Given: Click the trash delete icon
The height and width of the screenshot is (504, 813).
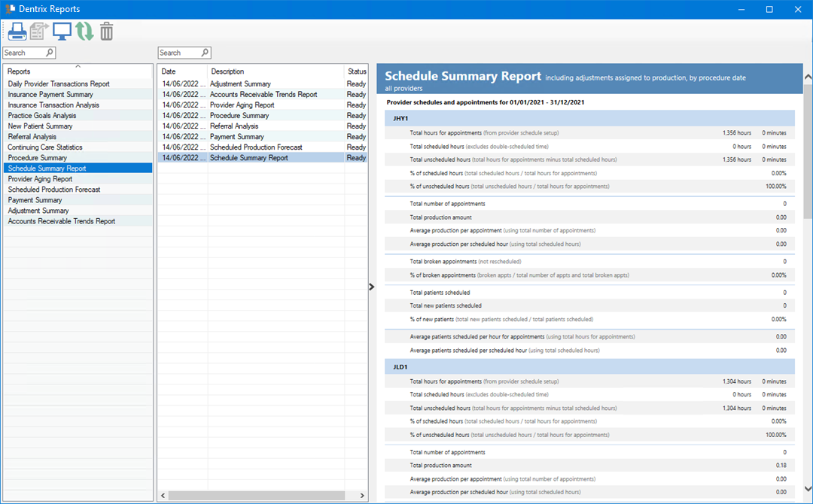Looking at the screenshot, I should click(x=106, y=32).
